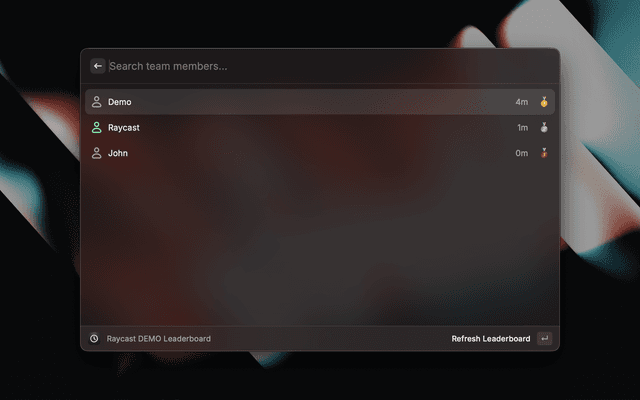Click Demo's 4m time value
This screenshot has width=640, height=400.
(522, 102)
